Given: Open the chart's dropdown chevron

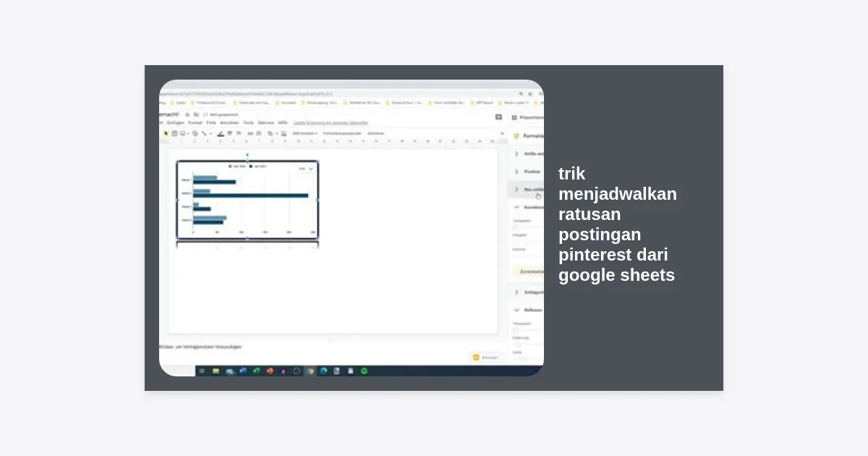Looking at the screenshot, I should (311, 169).
